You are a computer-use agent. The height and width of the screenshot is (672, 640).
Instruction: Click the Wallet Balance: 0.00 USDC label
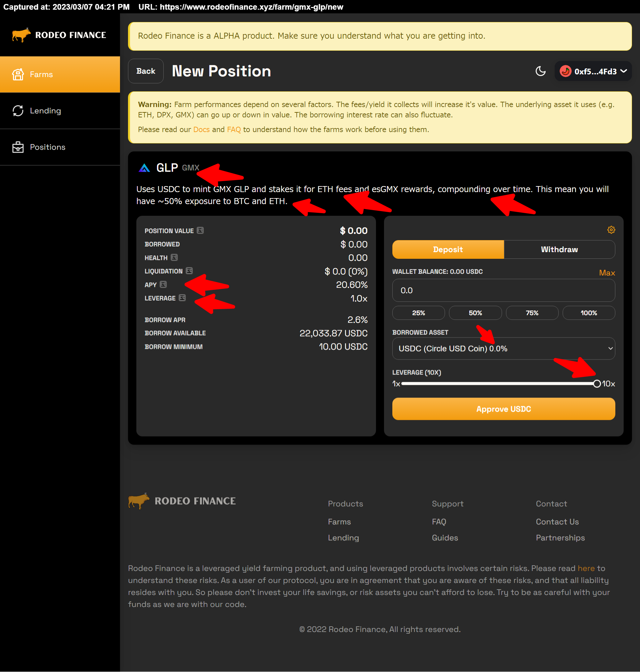tap(437, 271)
